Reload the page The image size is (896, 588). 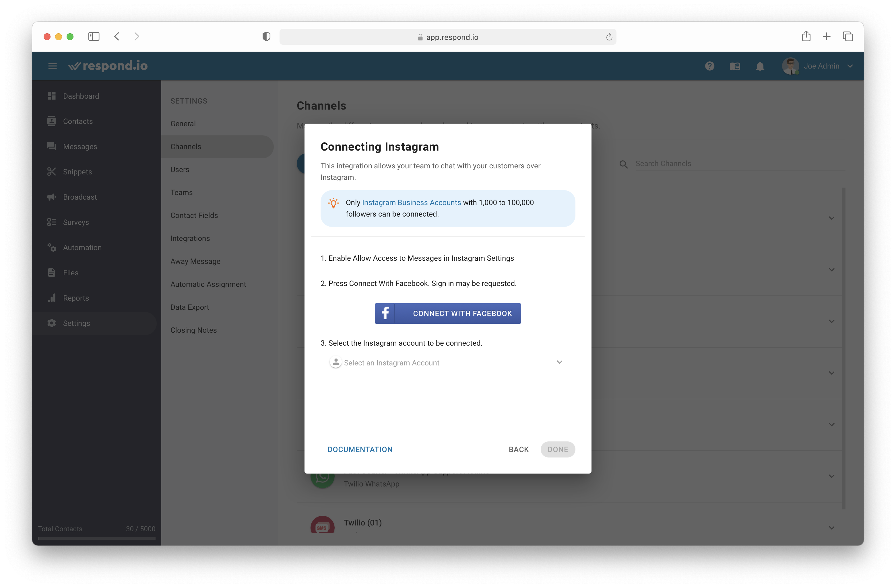(609, 37)
